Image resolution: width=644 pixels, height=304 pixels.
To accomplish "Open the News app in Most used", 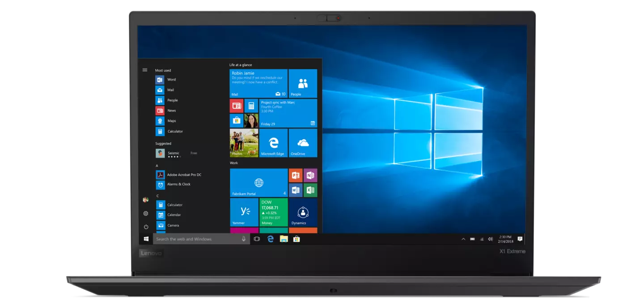I will [x=166, y=111].
